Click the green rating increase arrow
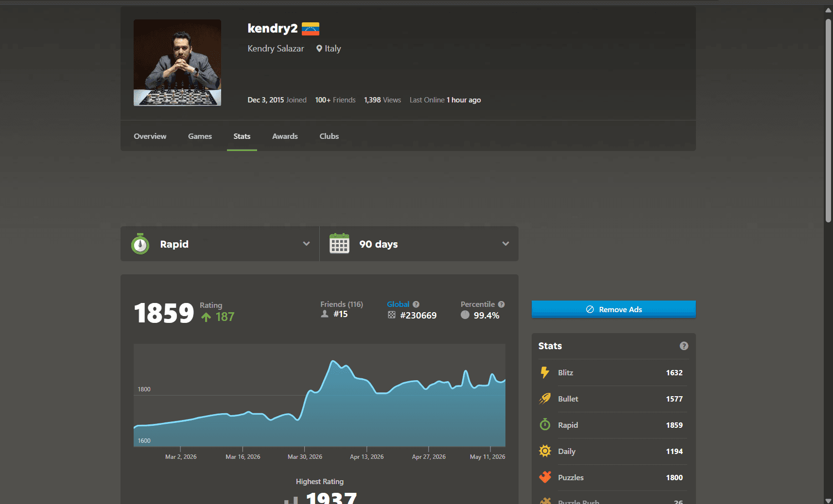This screenshot has width=833, height=504. click(206, 317)
